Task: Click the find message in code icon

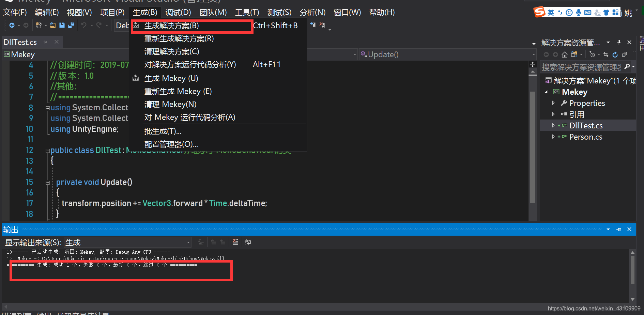Action: (201, 242)
